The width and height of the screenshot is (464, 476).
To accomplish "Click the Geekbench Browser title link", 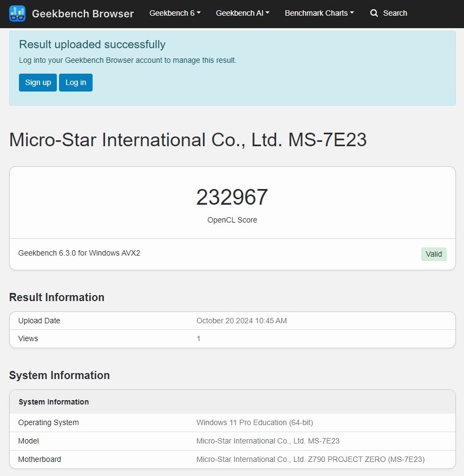I will [83, 14].
